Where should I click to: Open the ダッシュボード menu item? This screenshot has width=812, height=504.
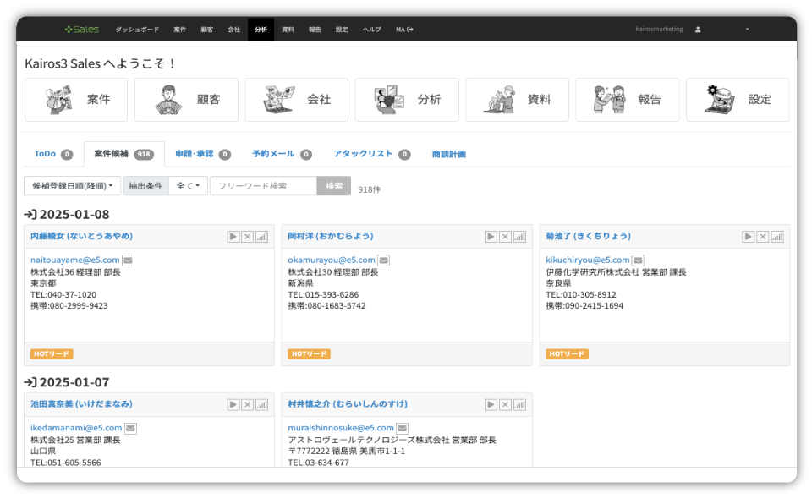click(136, 30)
